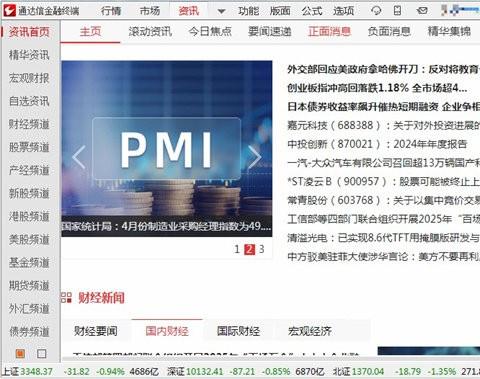Open 工信部等四部门 news item
The image size is (480, 379).
(x=383, y=219)
